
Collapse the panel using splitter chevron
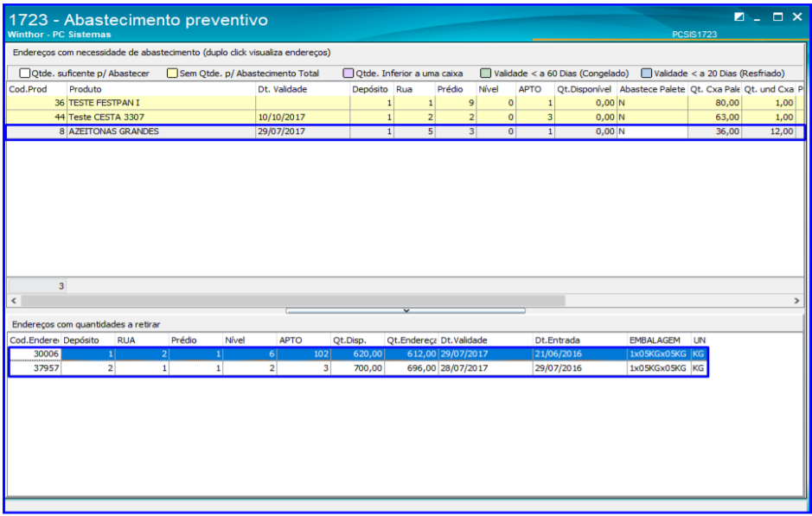tap(406, 310)
